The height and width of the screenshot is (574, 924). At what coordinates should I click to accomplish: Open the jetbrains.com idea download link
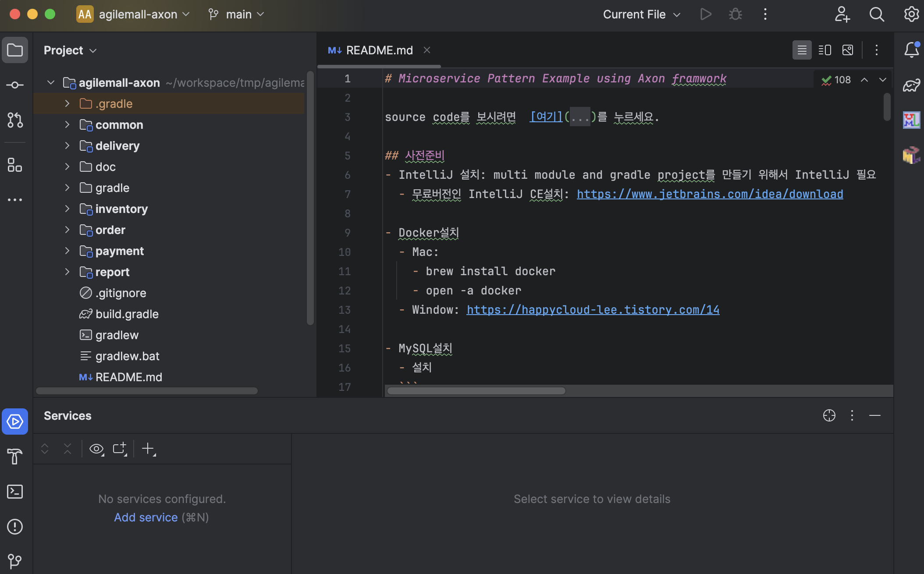[x=710, y=194]
